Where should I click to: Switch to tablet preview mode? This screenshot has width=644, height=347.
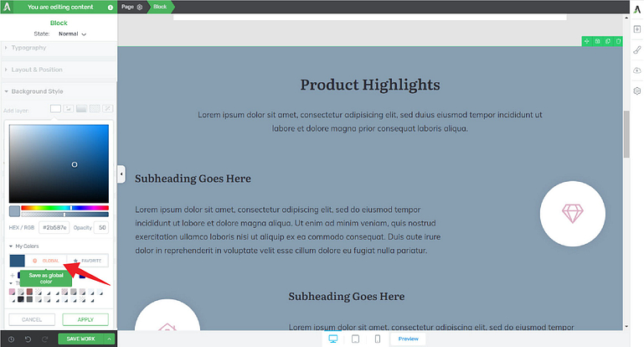[356, 339]
